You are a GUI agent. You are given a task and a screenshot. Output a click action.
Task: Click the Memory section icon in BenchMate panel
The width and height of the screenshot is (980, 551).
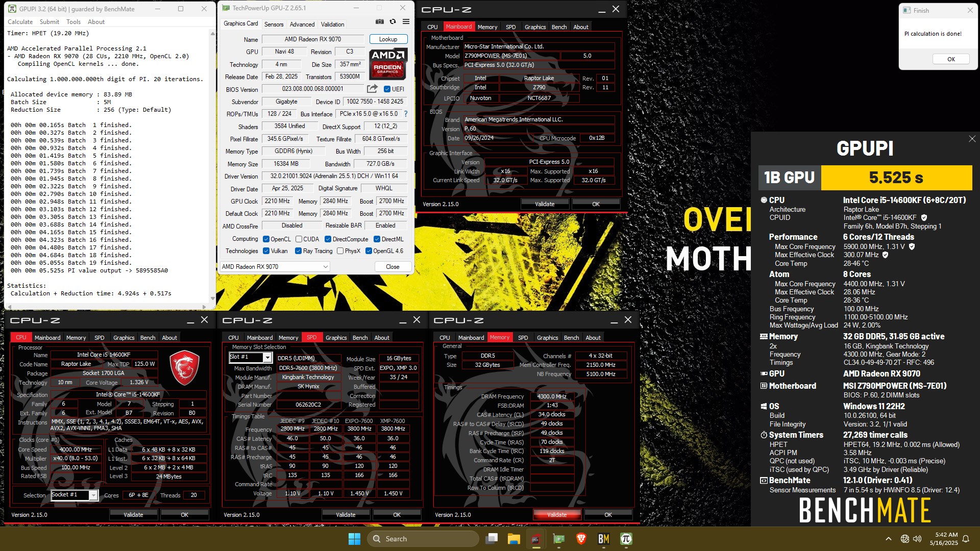click(764, 337)
